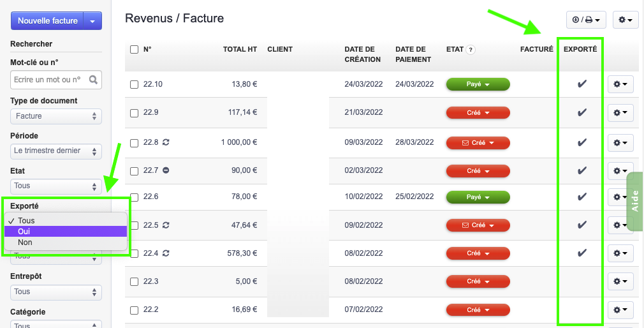Sort by the DATE DE PAIEMENT header

coord(413,54)
